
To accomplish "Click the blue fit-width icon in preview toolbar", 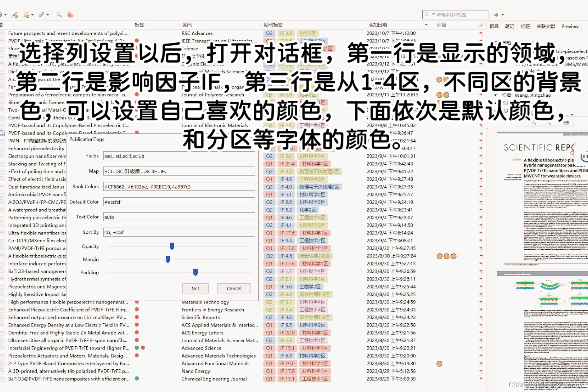I will (x=566, y=123).
